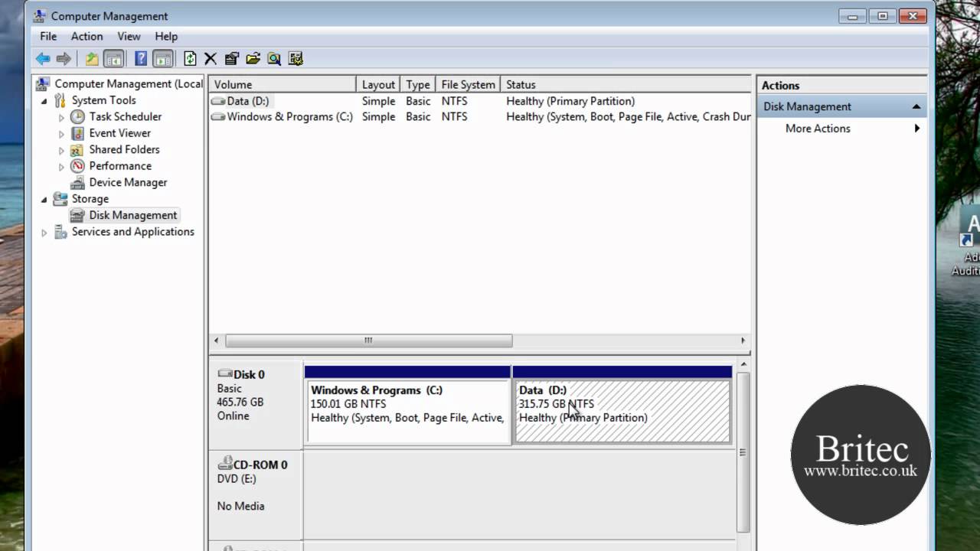980x551 pixels.
Task: Click the Open folder toolbar icon
Action: (253, 59)
